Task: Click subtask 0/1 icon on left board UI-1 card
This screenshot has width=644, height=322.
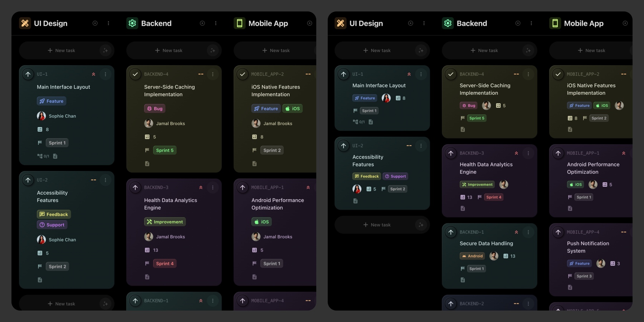Action: [x=40, y=156]
